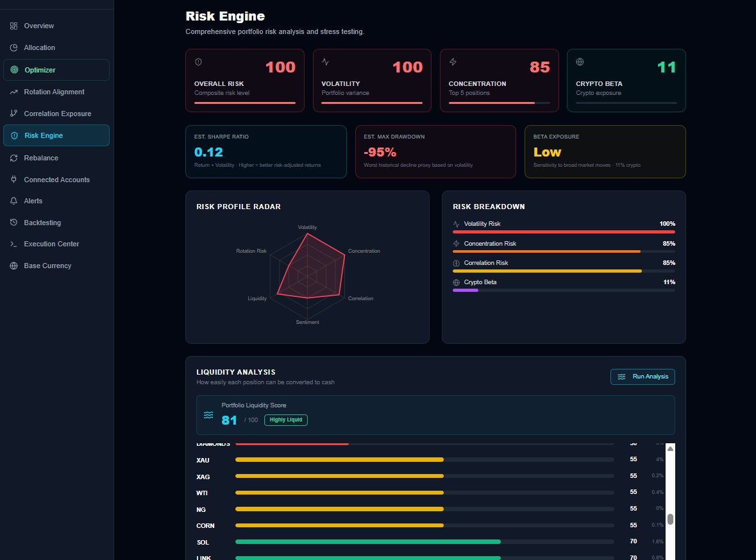The width and height of the screenshot is (756, 560).
Task: Click the Concentration score 85
Action: (539, 67)
